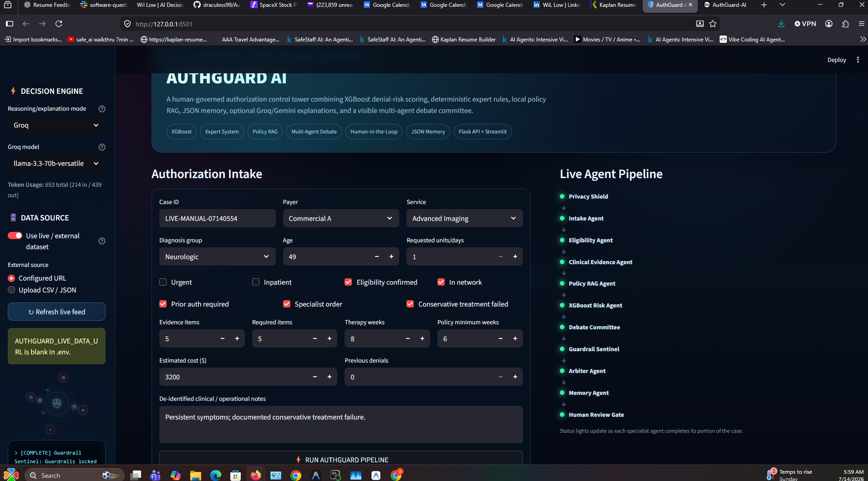Open a new browser tab

764,5
